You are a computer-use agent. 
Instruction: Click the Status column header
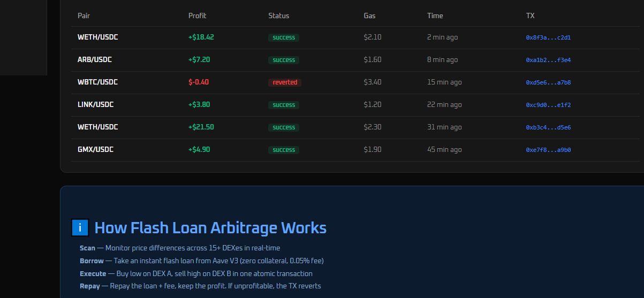tap(278, 16)
